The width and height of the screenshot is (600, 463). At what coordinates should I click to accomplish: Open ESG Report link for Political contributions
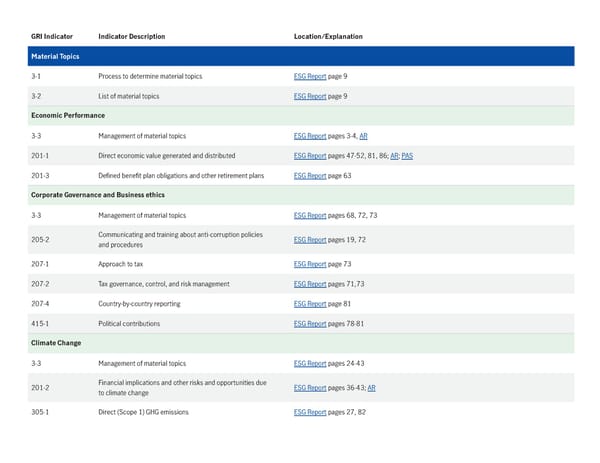coord(310,323)
